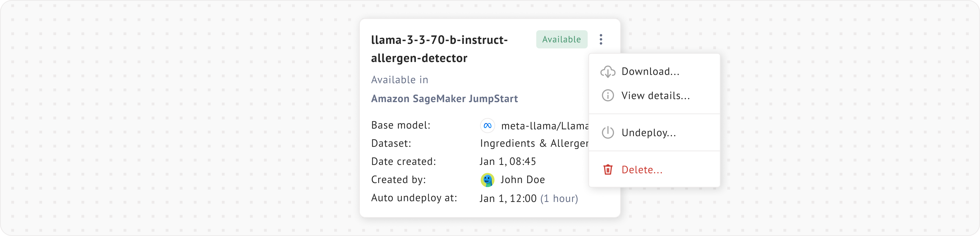Select Undeploy... menu option text

point(649,132)
